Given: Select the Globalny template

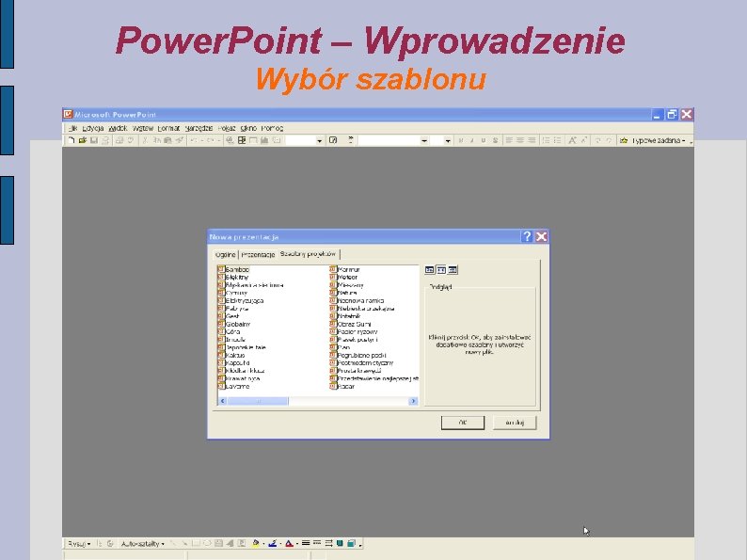Looking at the screenshot, I should coord(234,324).
